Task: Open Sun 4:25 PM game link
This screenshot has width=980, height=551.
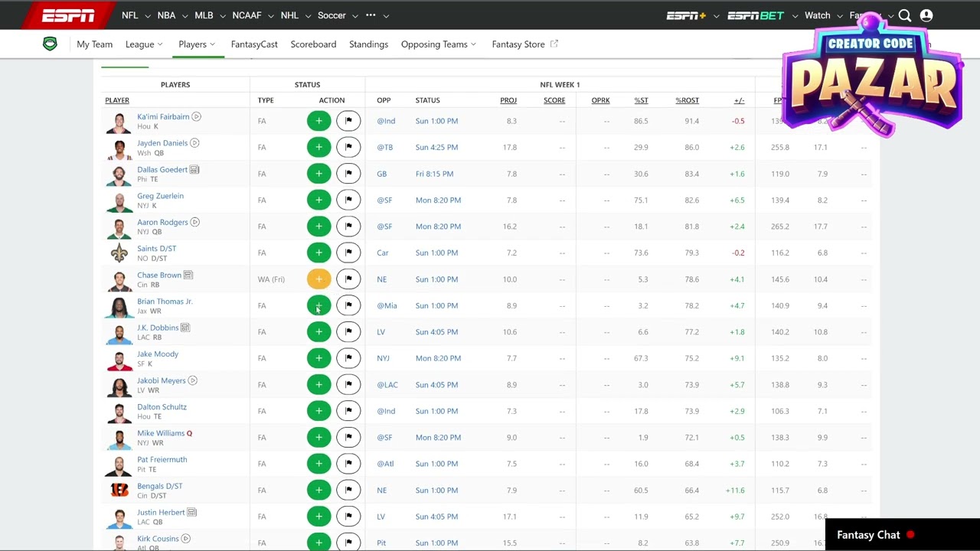Action: [x=436, y=147]
